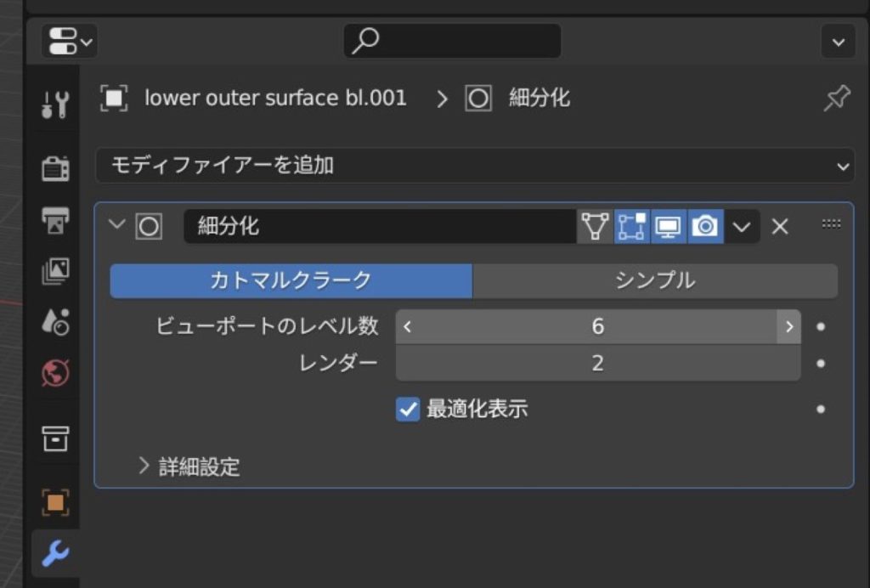
Task: Remove the 細分化 modifier with X
Action: (x=780, y=227)
